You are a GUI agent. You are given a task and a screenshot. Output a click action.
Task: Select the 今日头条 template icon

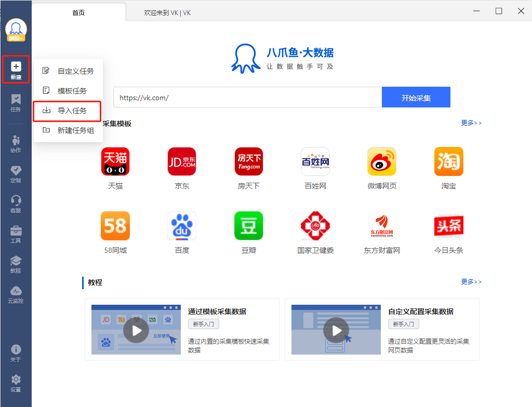[449, 226]
